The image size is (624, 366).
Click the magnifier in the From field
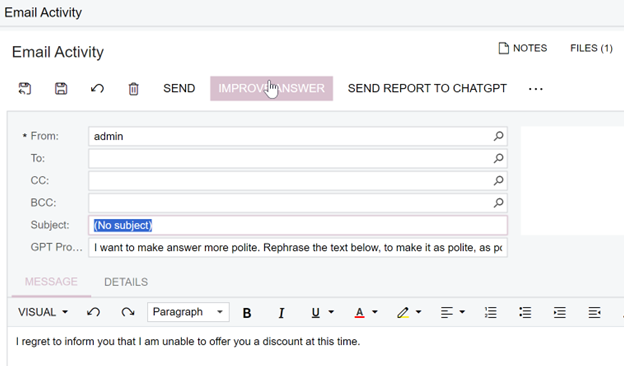(x=498, y=136)
